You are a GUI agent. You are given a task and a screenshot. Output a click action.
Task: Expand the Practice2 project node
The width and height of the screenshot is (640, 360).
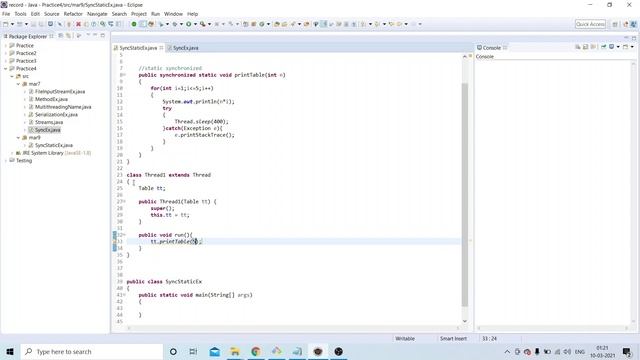click(x=6, y=53)
